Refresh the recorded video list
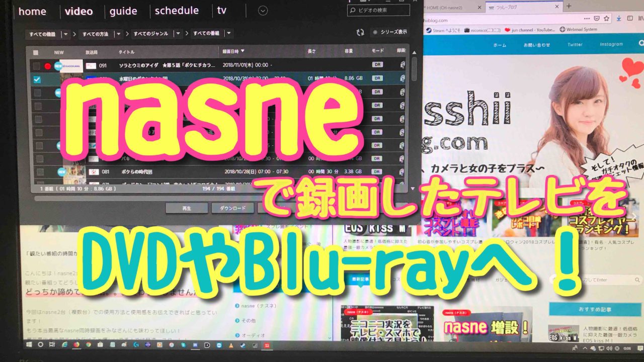This screenshot has width=644, height=362. (360, 32)
